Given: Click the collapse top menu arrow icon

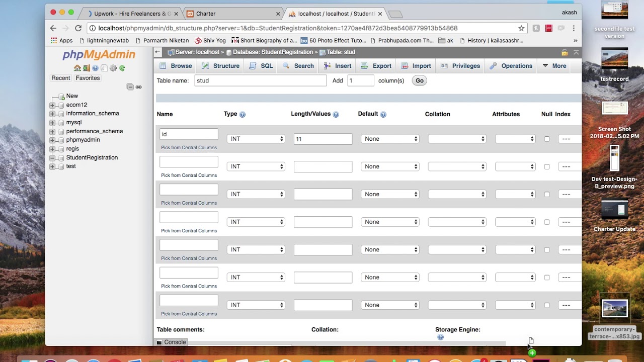Looking at the screenshot, I should [576, 52].
